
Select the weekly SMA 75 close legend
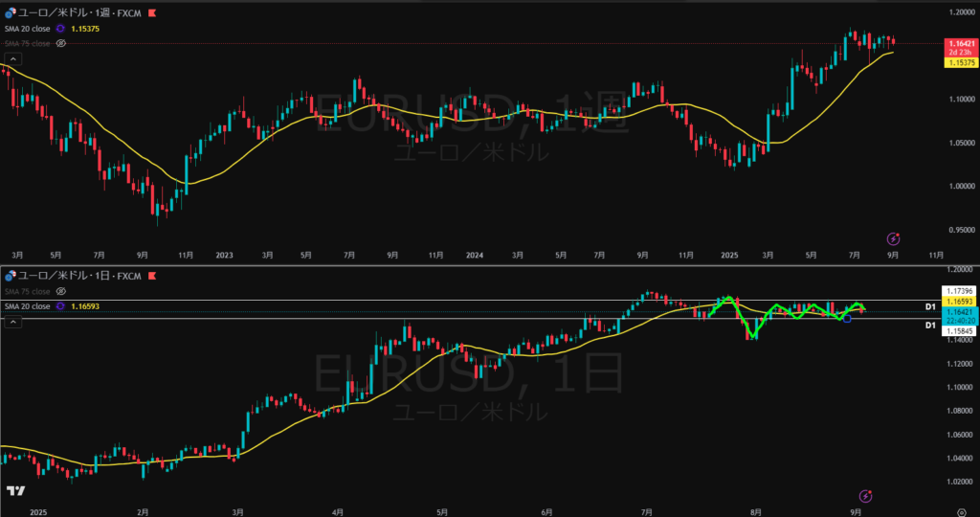click(28, 43)
